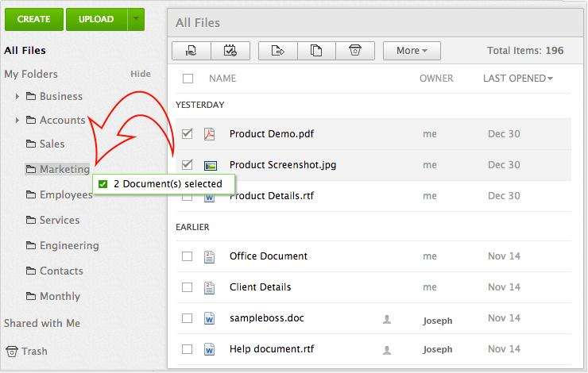
Task: Click the Word icon of sampleboss.doc
Action: (x=209, y=318)
